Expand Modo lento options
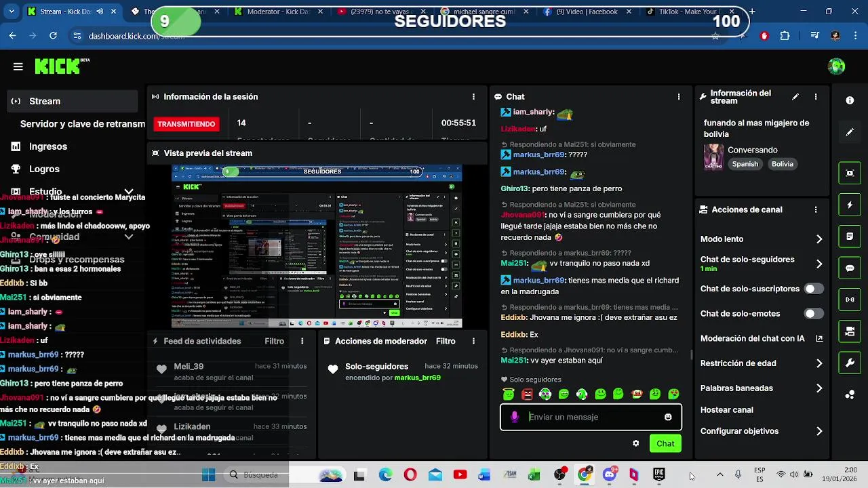868x488 pixels. point(819,239)
